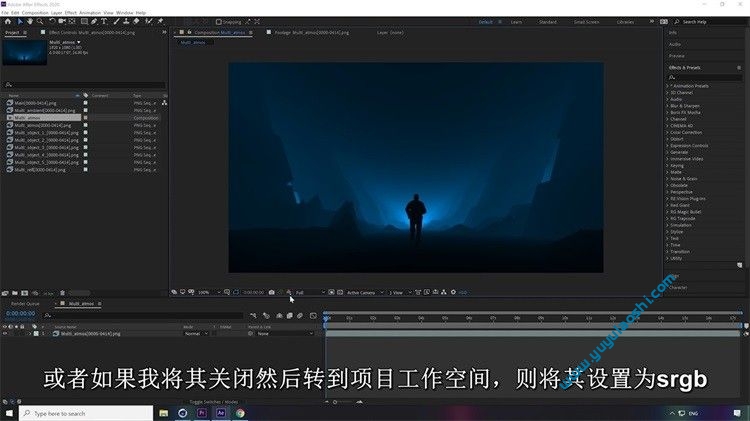The width and height of the screenshot is (750, 421).
Task: Open the composition mini-flowchart in timeline
Action: coord(253,316)
